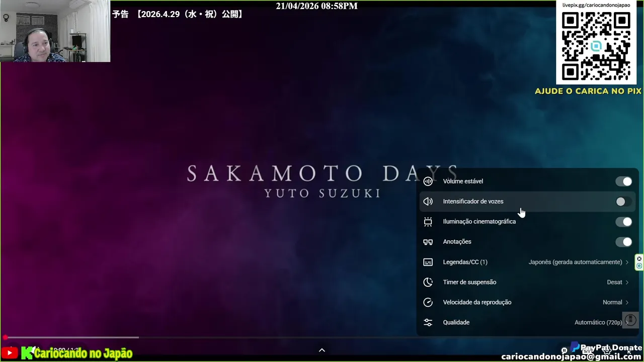Click the red YouTube logo icon
This screenshot has width=644, height=362.
tap(10, 353)
